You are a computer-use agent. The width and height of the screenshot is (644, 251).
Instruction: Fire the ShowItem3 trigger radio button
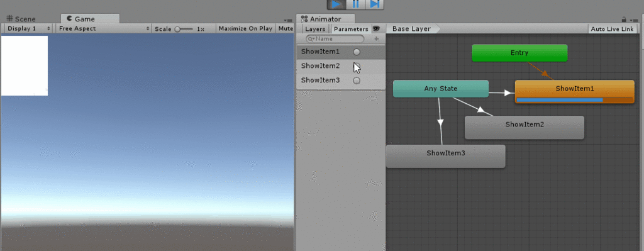tap(357, 81)
